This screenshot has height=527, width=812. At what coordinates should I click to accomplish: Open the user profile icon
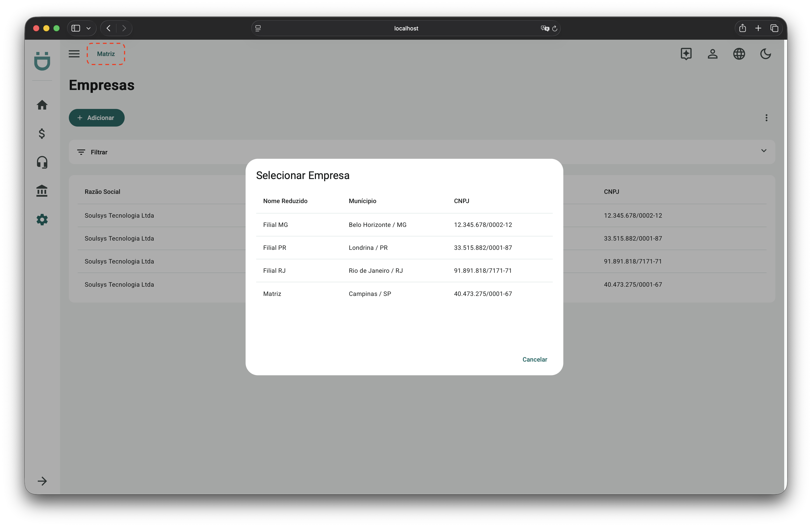712,54
